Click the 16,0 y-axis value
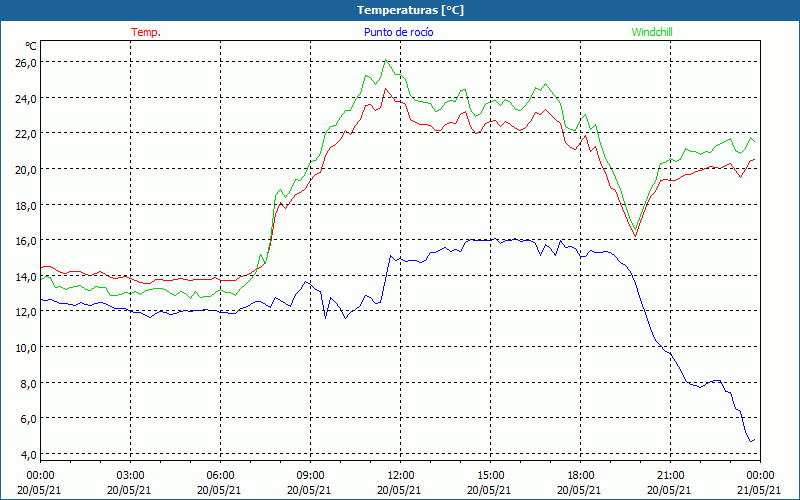 click(26, 241)
